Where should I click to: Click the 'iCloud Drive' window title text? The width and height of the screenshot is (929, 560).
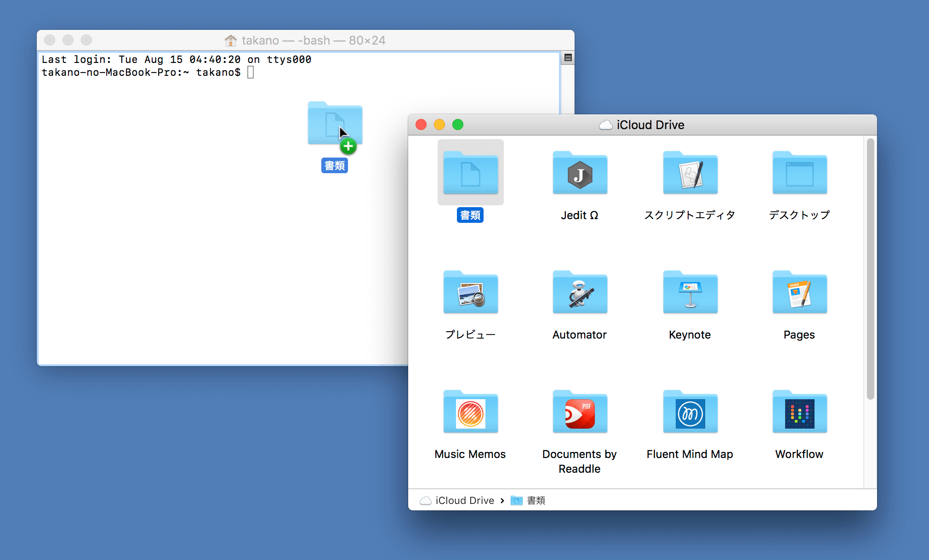point(650,125)
